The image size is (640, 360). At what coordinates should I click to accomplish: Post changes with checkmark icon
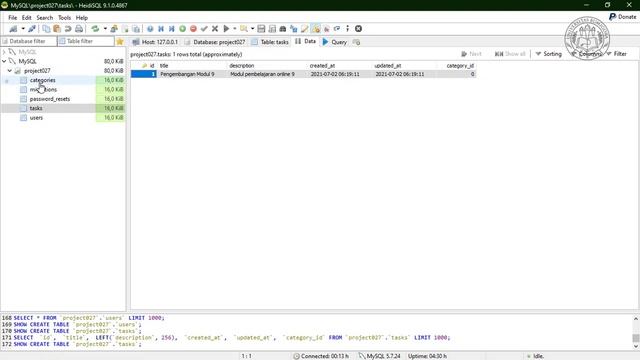click(204, 29)
